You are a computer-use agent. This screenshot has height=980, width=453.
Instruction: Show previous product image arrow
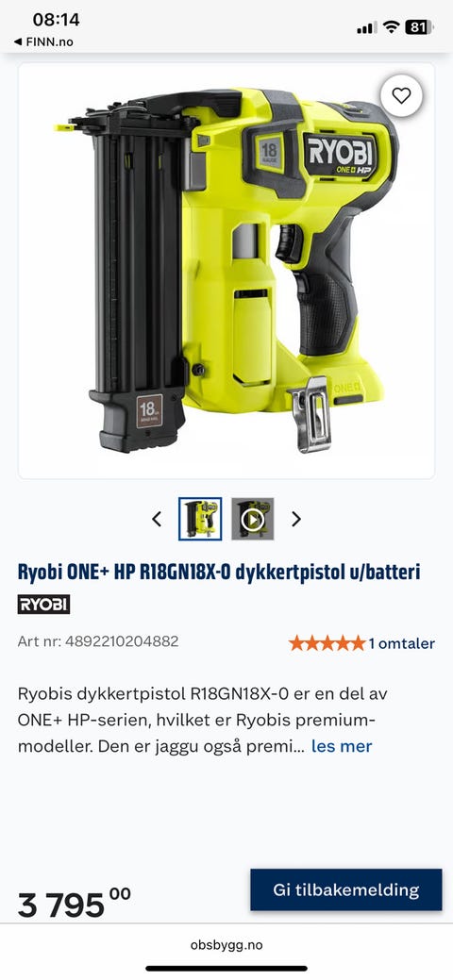coord(157,519)
